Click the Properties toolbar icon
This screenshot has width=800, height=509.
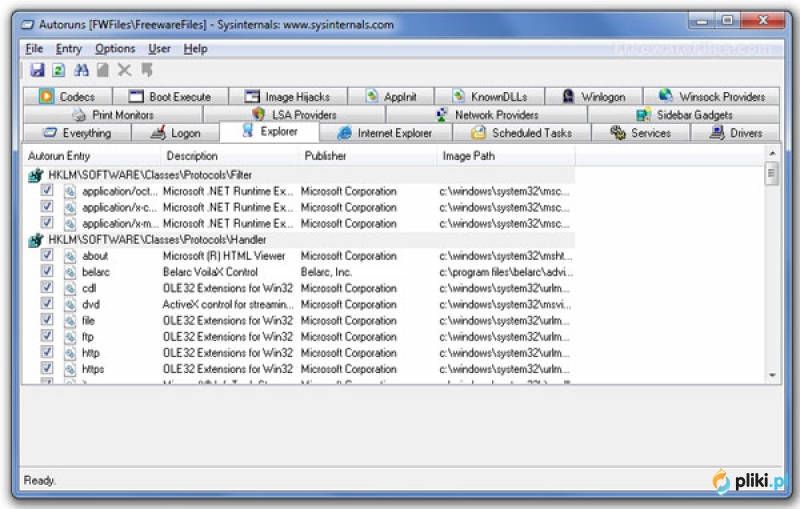point(103,70)
